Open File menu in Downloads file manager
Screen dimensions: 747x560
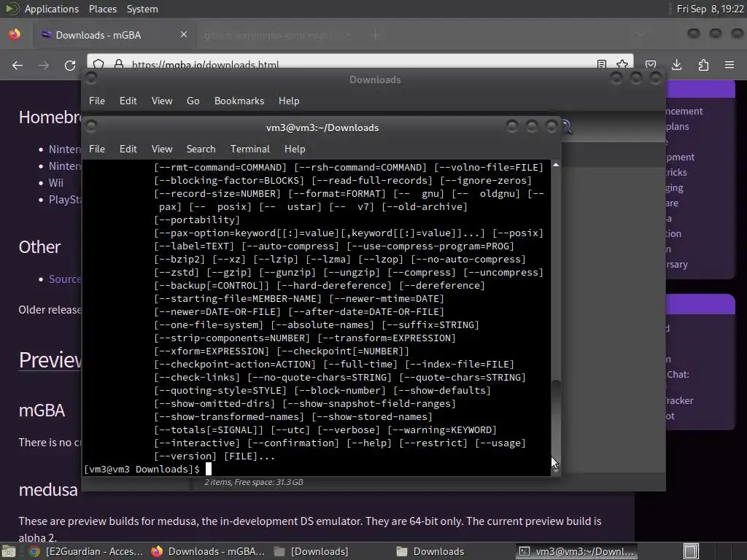97,101
